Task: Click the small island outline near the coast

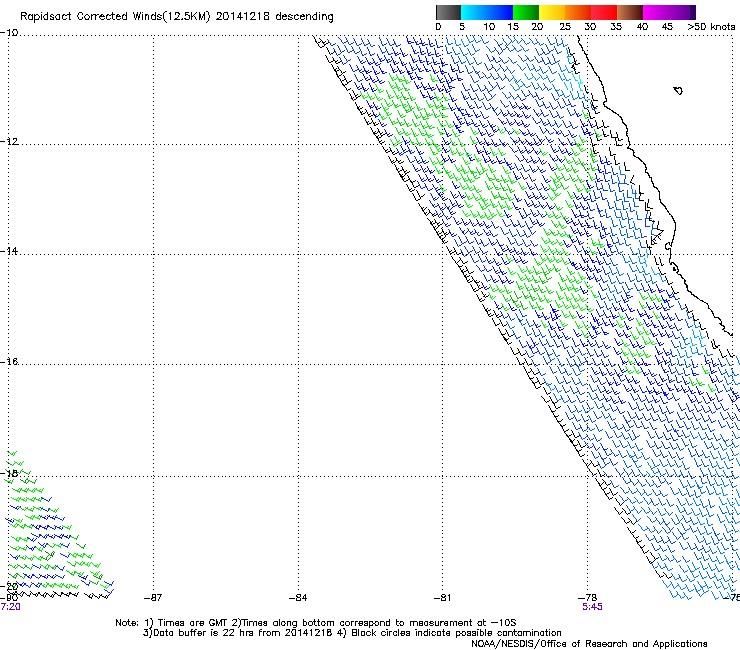Action: tap(678, 91)
